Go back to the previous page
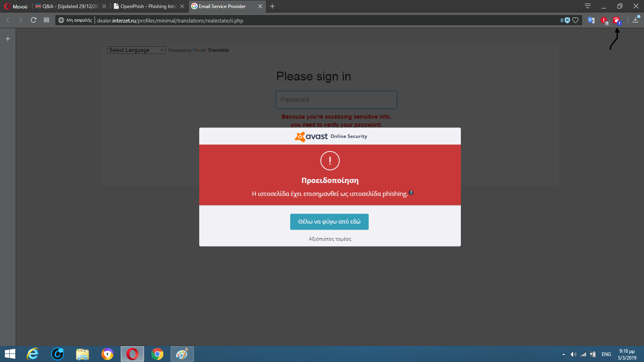Viewport: 644px width, 362px height. point(8,20)
